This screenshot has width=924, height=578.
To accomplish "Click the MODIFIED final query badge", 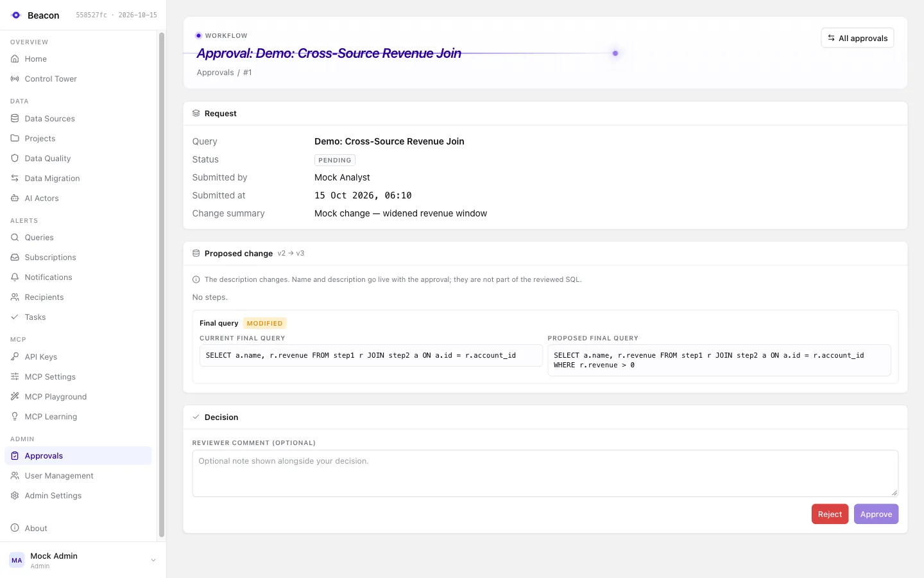I will tap(264, 323).
